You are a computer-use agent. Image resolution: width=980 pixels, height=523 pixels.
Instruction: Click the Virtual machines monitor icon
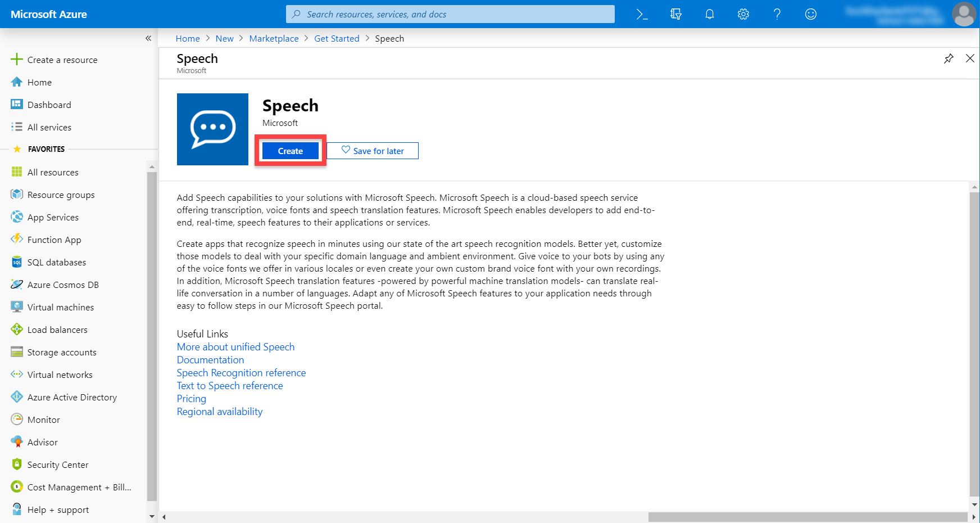click(x=17, y=306)
